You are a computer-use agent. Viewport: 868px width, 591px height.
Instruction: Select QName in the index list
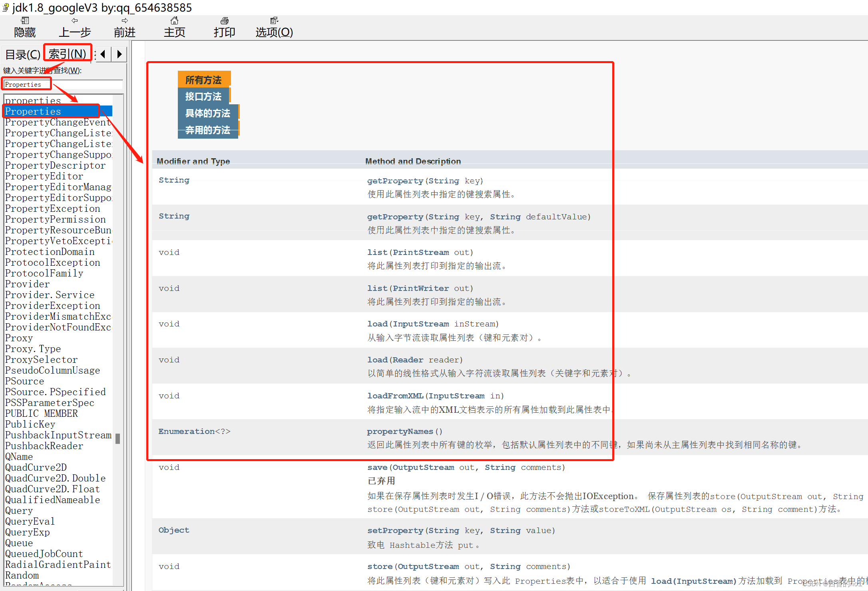tap(19, 456)
